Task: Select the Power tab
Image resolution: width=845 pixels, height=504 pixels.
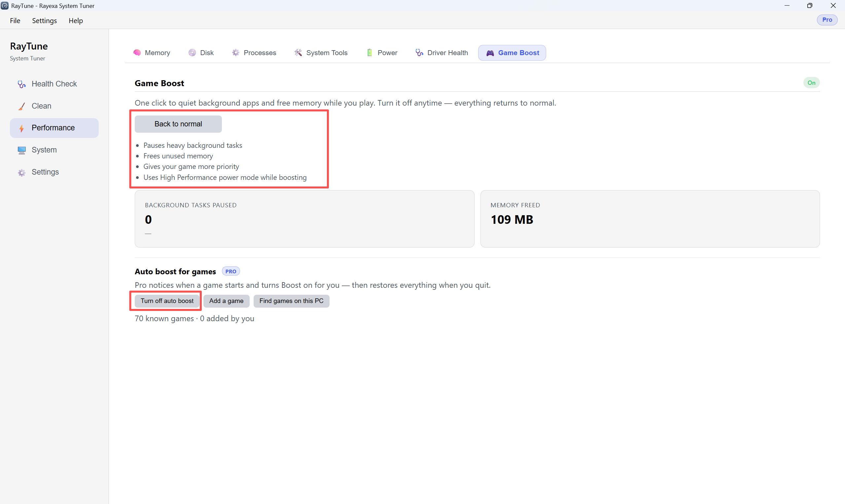Action: tap(382, 52)
